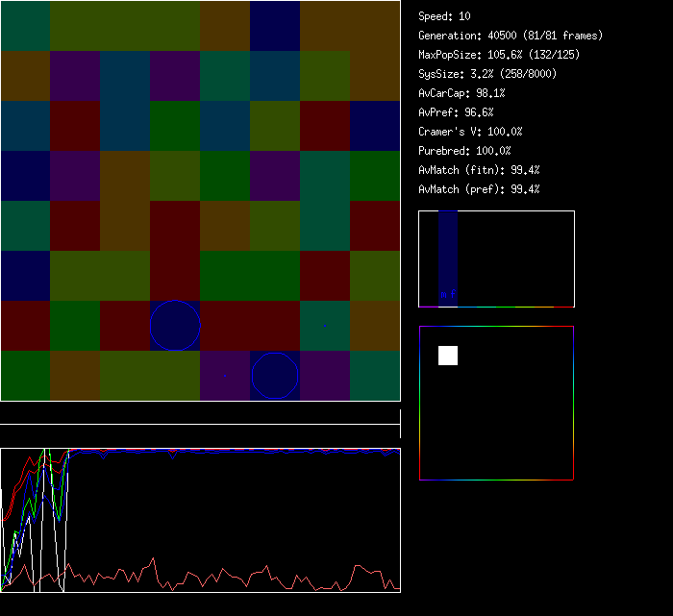This screenshot has width=673, height=616.
Task: Click the Speed: 10 readout
Action: tap(445, 16)
